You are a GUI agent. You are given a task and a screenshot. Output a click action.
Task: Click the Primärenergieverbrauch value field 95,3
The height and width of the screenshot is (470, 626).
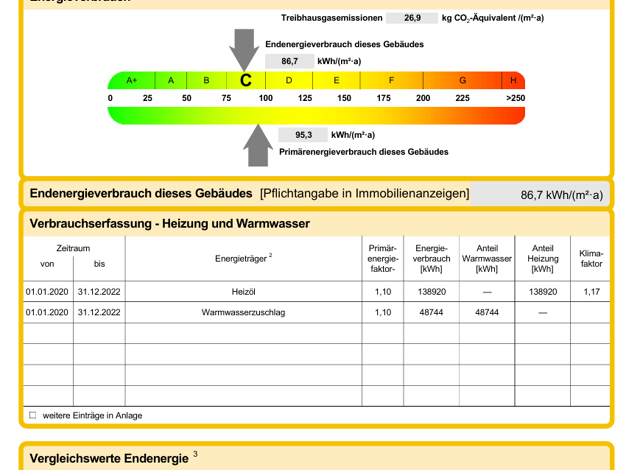pyautogui.click(x=302, y=135)
